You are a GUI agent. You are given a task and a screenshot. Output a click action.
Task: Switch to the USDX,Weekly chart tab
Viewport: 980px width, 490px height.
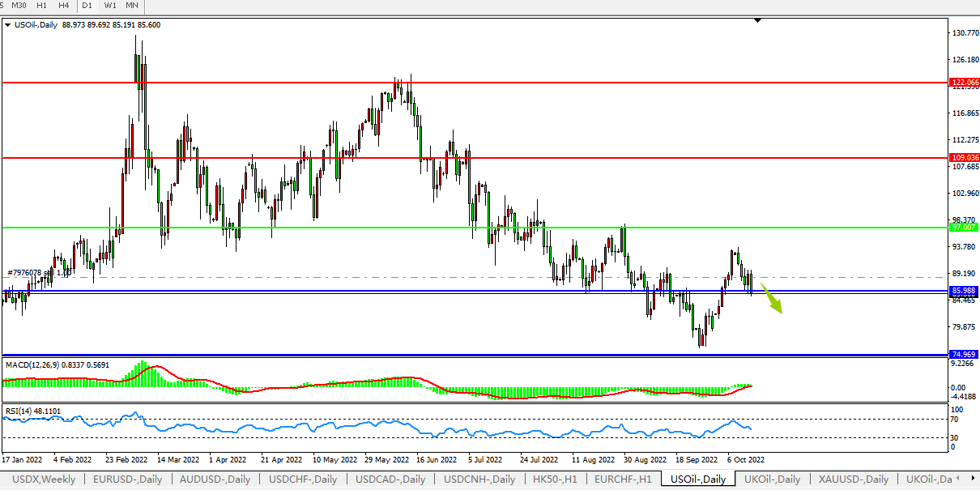(x=44, y=479)
